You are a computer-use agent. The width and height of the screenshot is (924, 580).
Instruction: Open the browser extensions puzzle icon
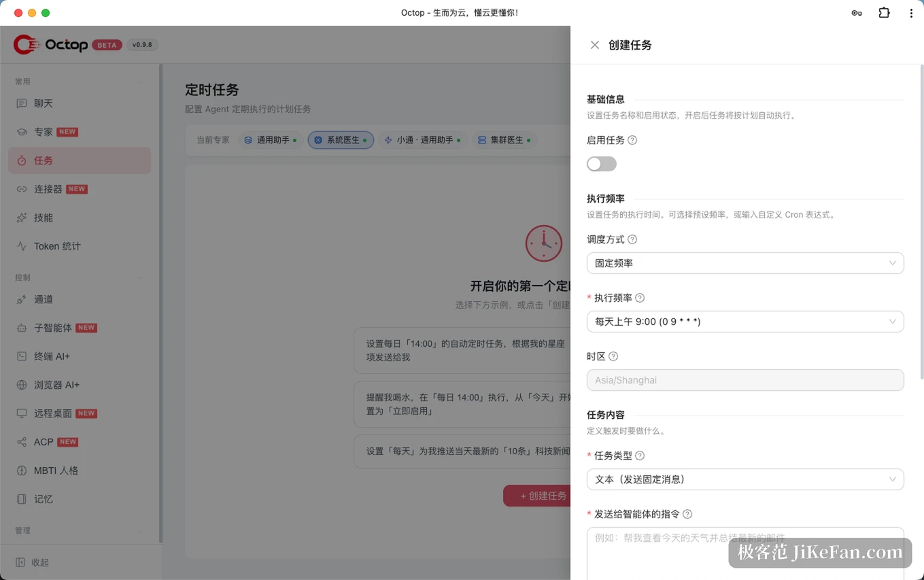pyautogui.click(x=884, y=12)
